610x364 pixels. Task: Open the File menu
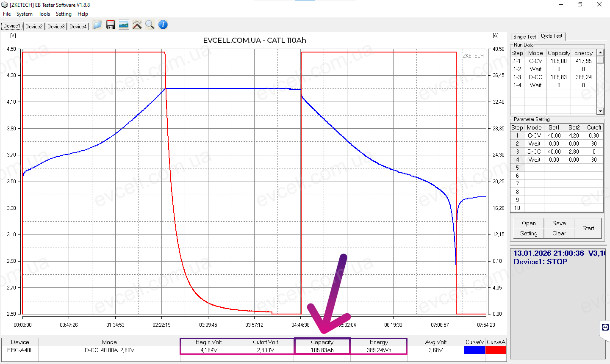point(7,14)
